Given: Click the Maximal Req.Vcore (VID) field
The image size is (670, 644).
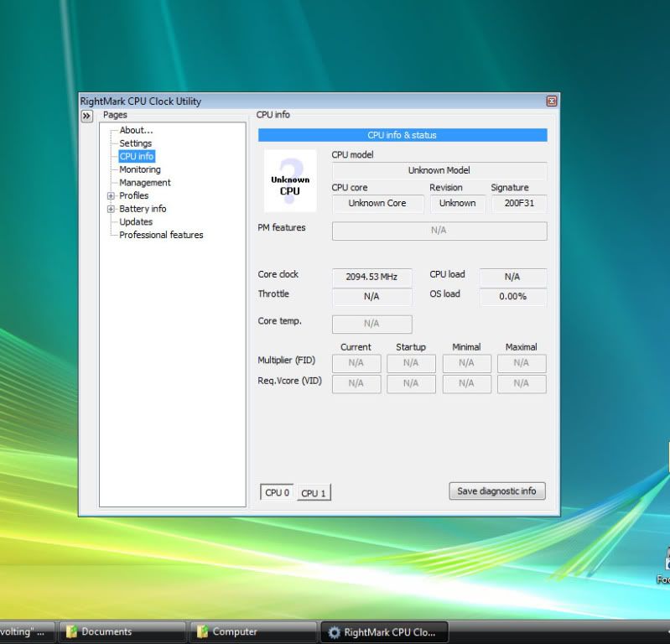Looking at the screenshot, I should [522, 384].
